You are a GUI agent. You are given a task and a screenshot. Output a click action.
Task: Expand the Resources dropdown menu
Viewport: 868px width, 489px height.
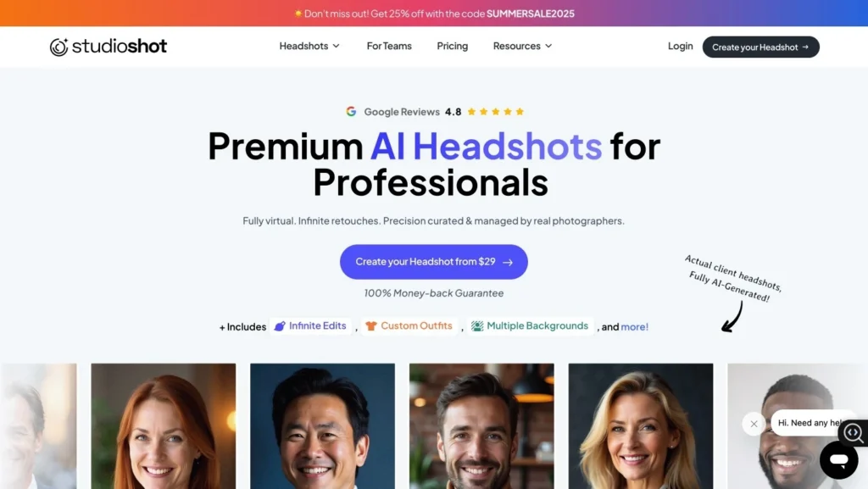pos(522,46)
